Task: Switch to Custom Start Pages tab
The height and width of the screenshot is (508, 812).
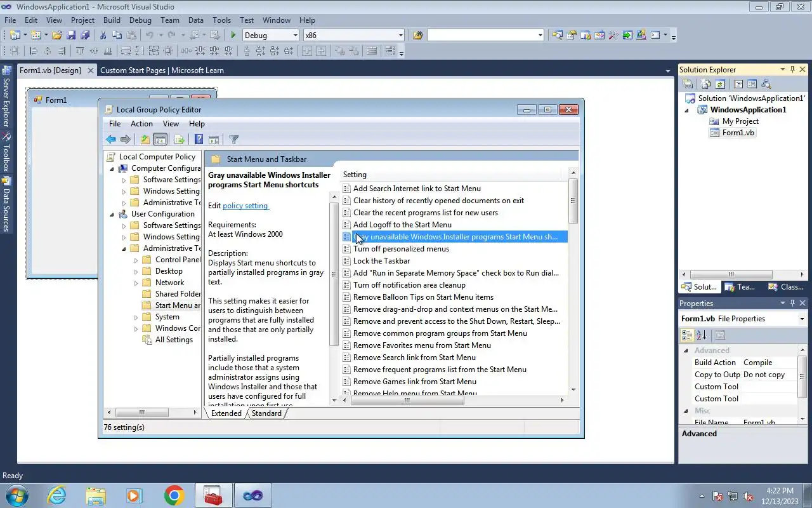Action: pyautogui.click(x=162, y=70)
